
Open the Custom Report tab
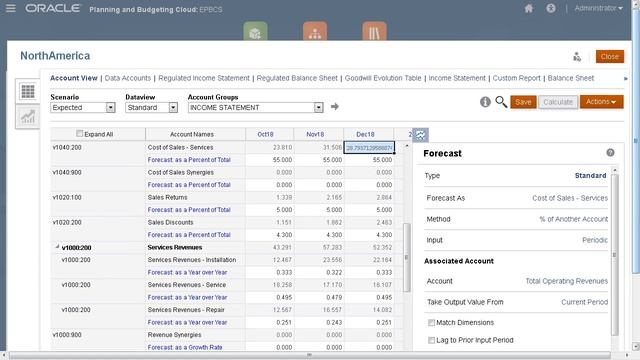(516, 78)
